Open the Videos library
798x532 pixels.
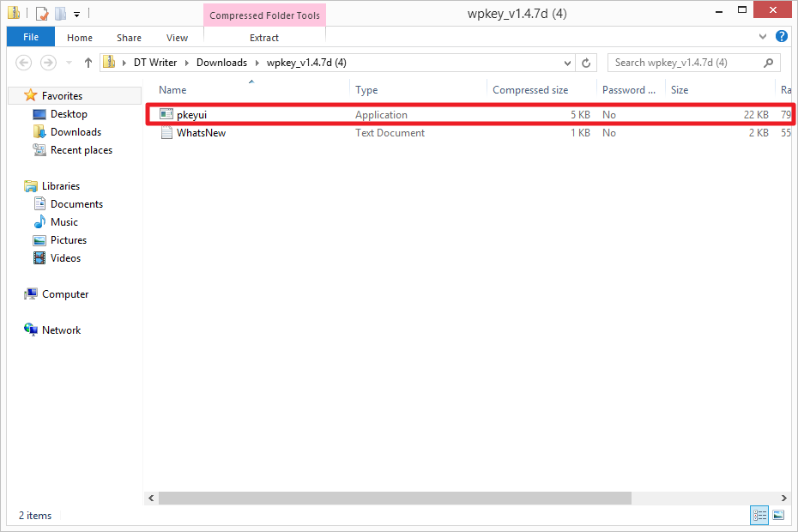[66, 258]
